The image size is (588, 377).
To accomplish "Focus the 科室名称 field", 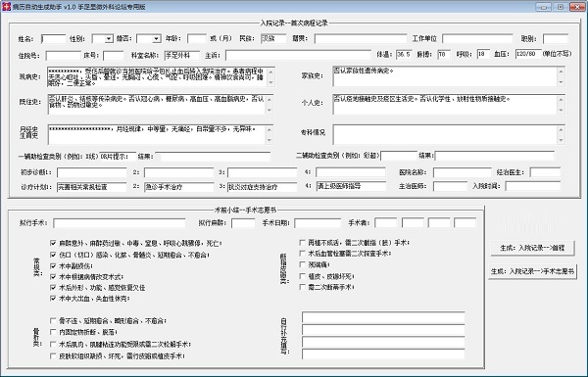I will pyautogui.click(x=182, y=56).
